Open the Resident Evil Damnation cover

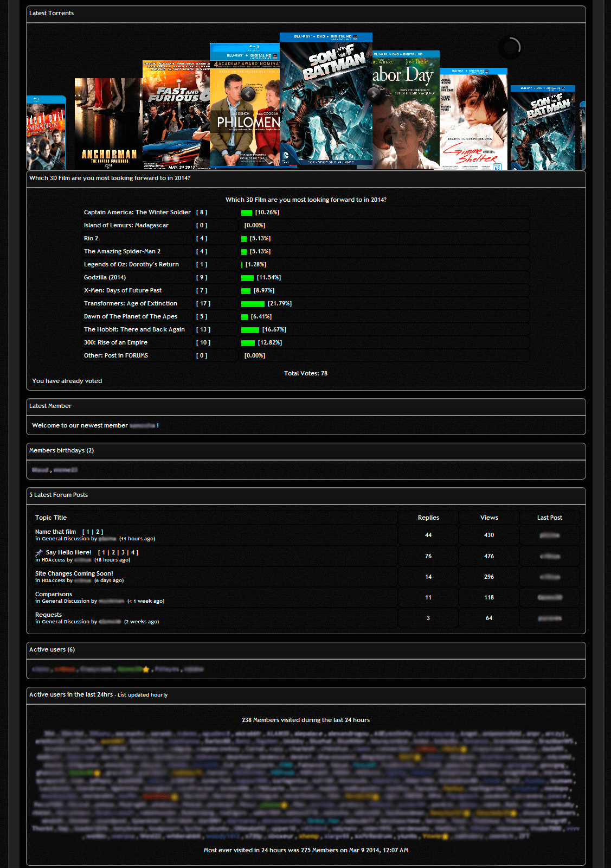click(46, 133)
